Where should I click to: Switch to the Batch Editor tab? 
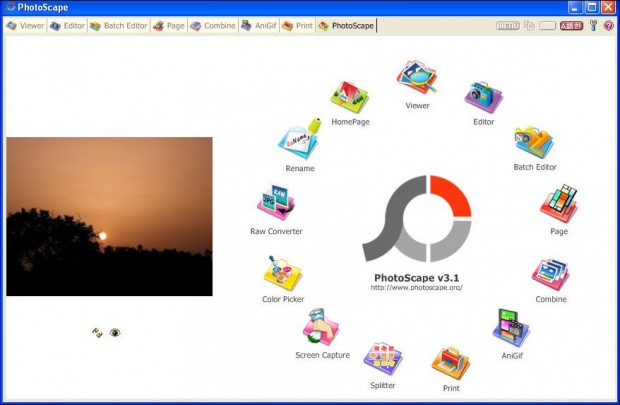point(119,26)
